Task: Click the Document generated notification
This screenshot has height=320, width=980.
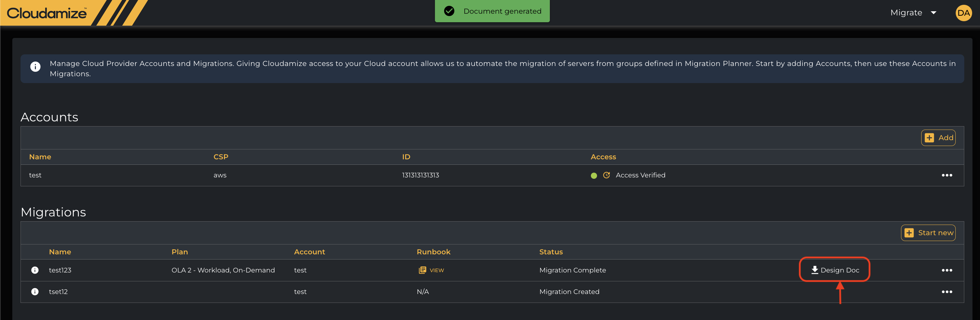Action: [x=492, y=11]
